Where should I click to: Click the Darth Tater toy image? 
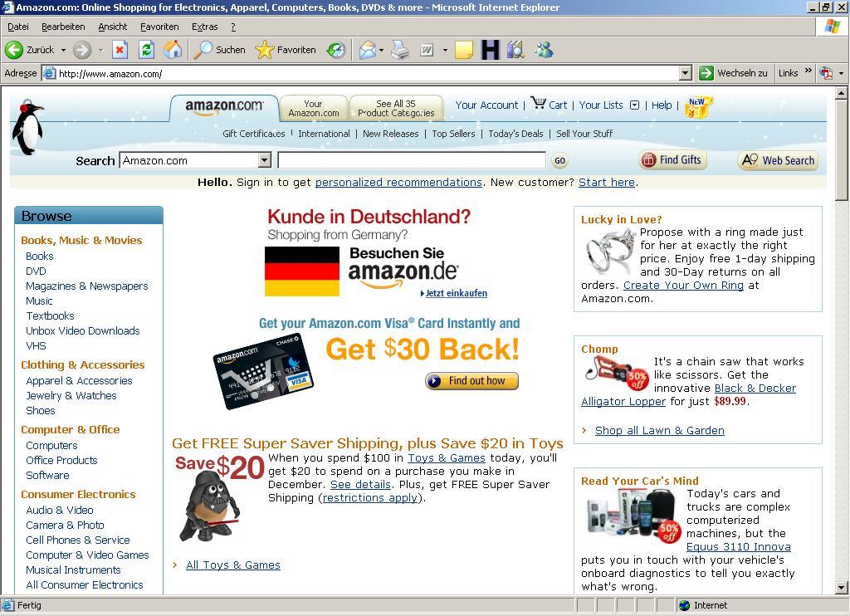point(210,506)
